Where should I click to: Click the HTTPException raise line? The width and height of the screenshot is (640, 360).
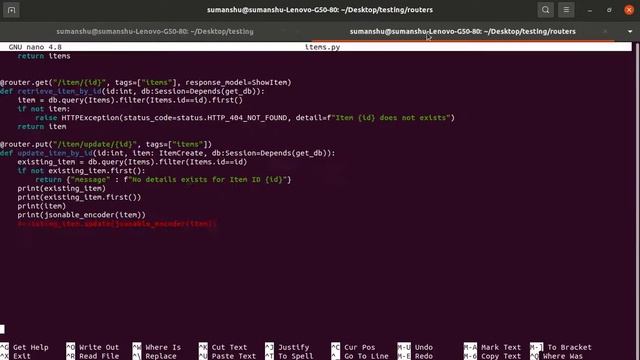coord(245,118)
